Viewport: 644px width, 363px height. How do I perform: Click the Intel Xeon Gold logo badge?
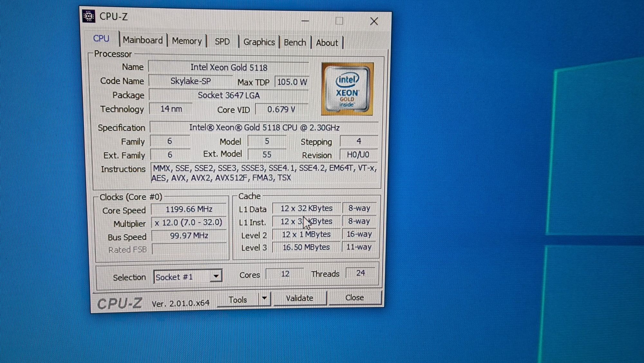tap(347, 89)
